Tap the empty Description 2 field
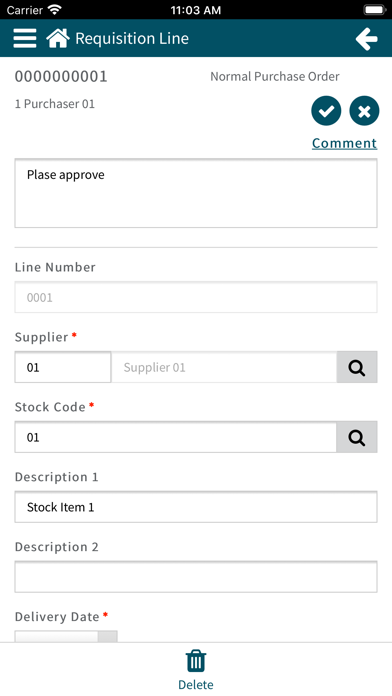The image size is (392, 696). pos(196,577)
